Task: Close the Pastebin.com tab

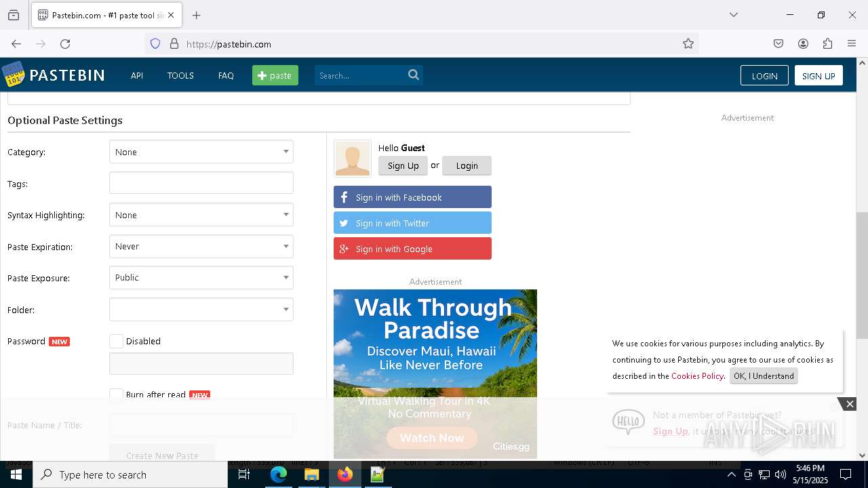Action: [171, 15]
